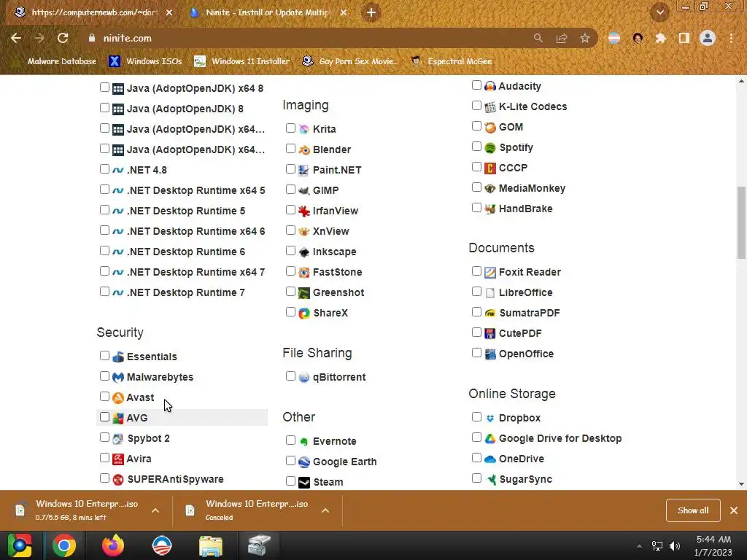Click Show all downloads button

coord(693,510)
